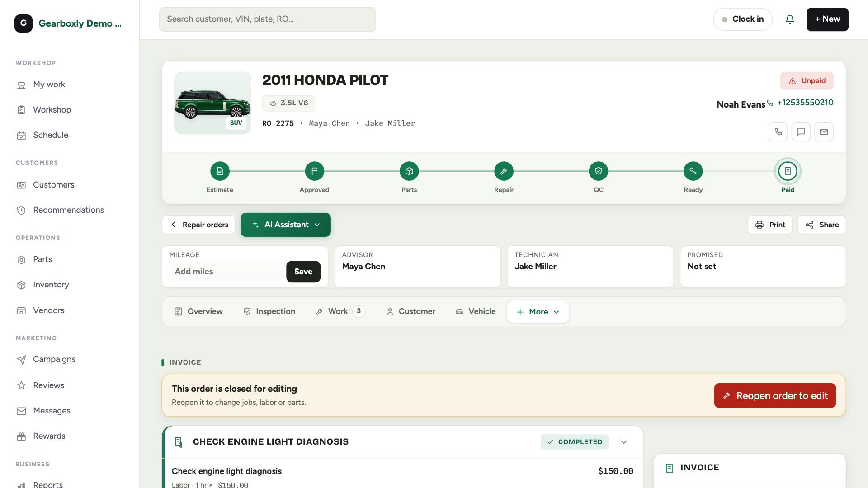The height and width of the screenshot is (488, 868).
Task: Click the + New button
Action: point(827,19)
